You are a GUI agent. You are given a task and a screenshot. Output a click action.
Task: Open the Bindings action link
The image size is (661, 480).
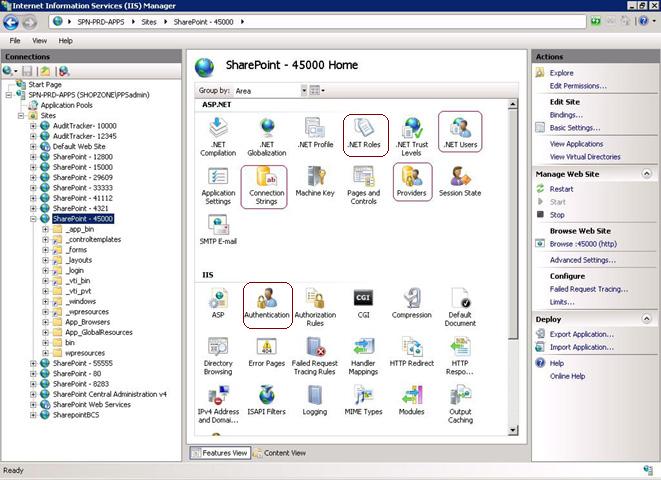(566, 115)
